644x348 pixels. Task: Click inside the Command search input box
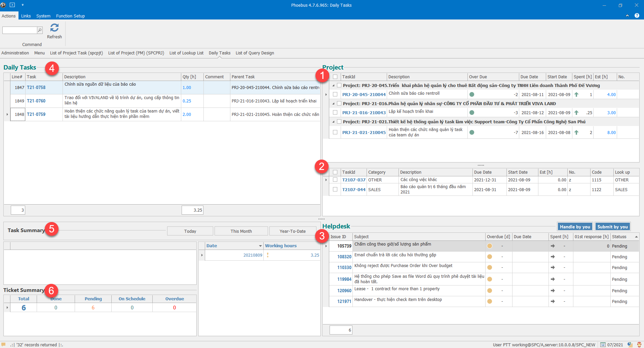[x=20, y=30]
